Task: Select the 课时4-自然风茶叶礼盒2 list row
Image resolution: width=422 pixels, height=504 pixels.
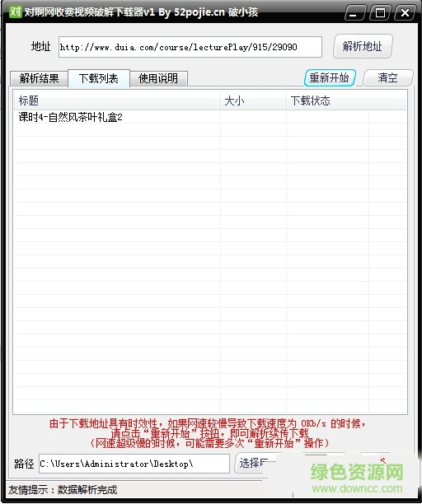Action: (x=210, y=117)
